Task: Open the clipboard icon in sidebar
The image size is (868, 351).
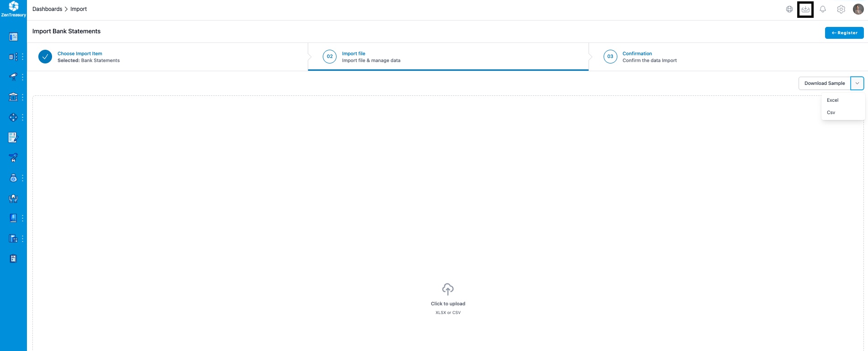Action: pyautogui.click(x=13, y=259)
